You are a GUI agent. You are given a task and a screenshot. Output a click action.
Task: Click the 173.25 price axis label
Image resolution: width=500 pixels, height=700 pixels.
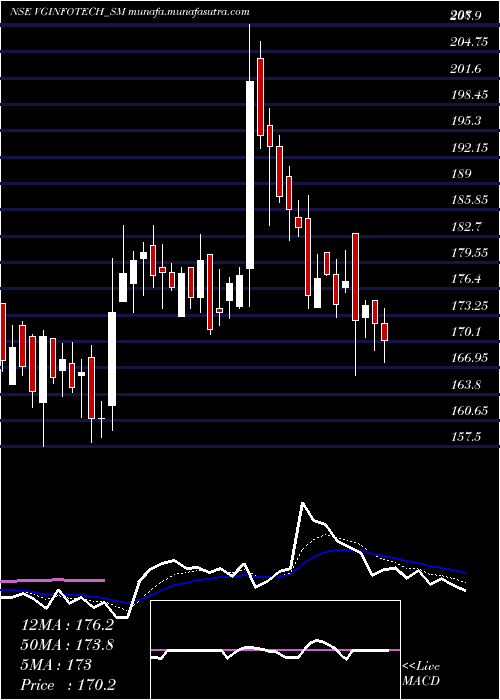(x=469, y=306)
